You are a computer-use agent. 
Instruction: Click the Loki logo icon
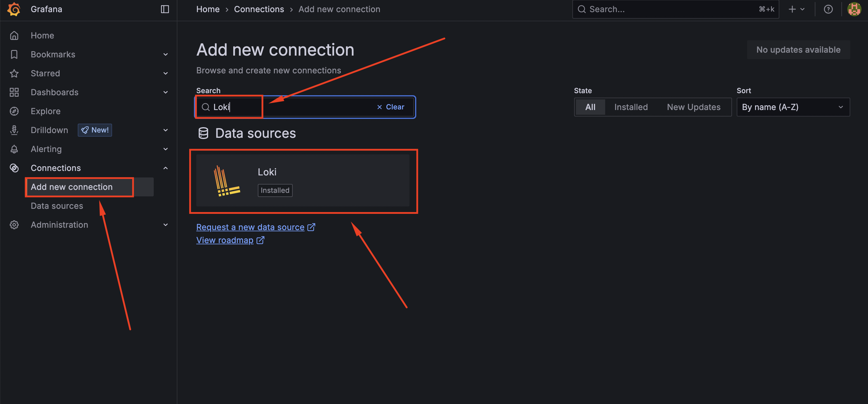coord(226,181)
